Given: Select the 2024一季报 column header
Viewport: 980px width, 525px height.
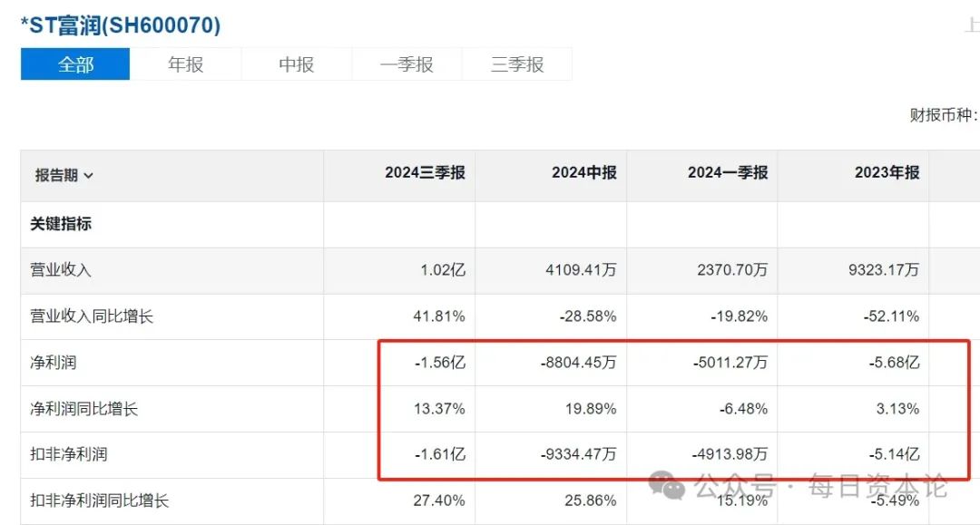Looking at the screenshot, I should point(728,173).
